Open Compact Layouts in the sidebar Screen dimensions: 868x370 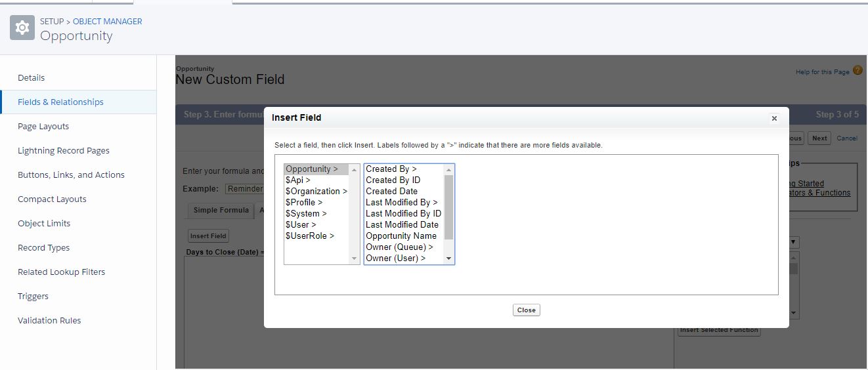tap(52, 199)
